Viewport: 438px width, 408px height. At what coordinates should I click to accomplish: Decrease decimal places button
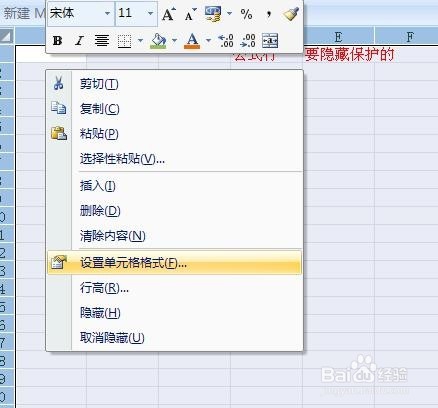point(248,41)
